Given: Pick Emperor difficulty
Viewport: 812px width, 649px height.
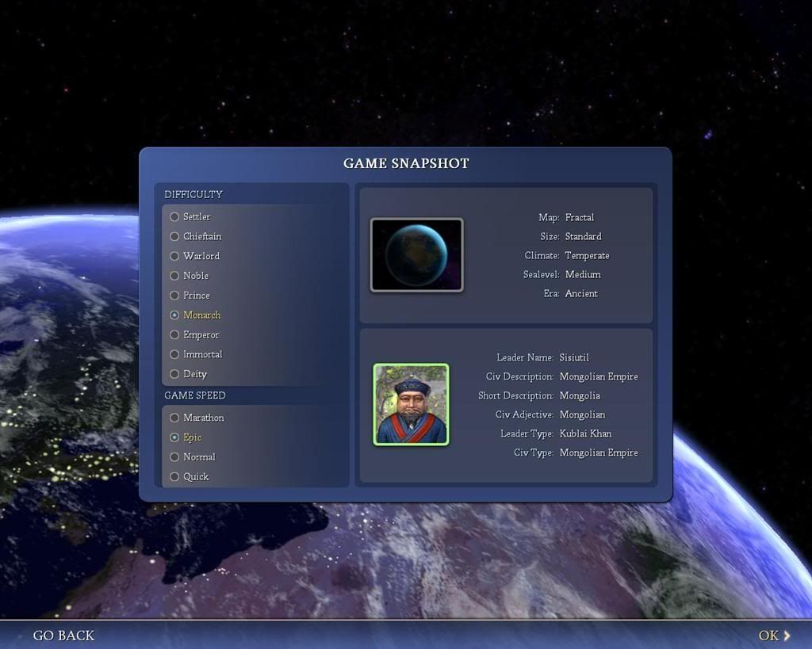Looking at the screenshot, I should [195, 335].
